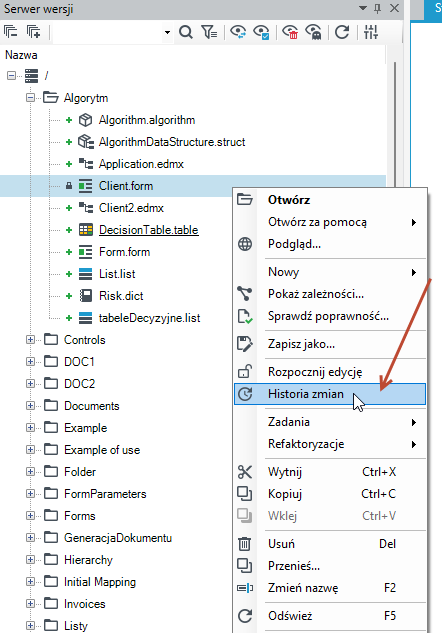Click the Algorytm open folder icon
The image size is (442, 633).
50,97
